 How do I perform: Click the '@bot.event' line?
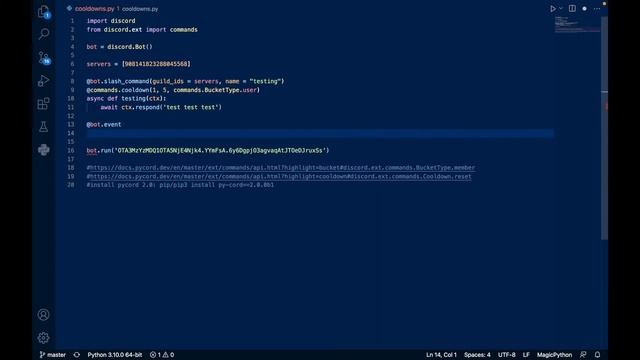tap(104, 124)
